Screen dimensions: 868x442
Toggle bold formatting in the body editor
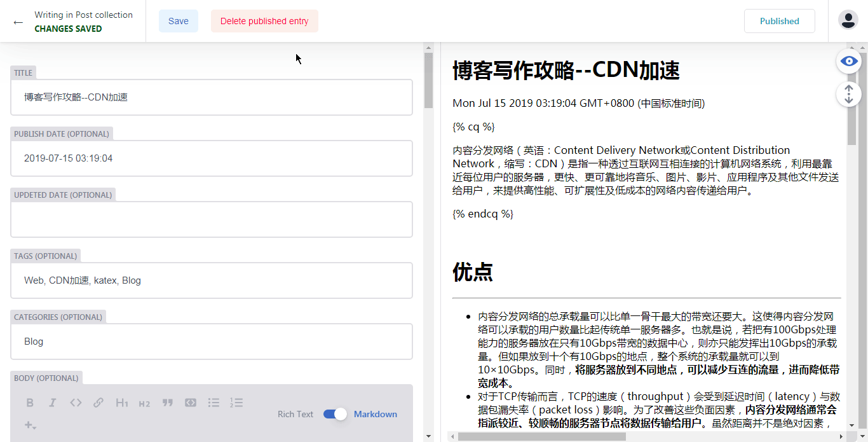pos(29,402)
